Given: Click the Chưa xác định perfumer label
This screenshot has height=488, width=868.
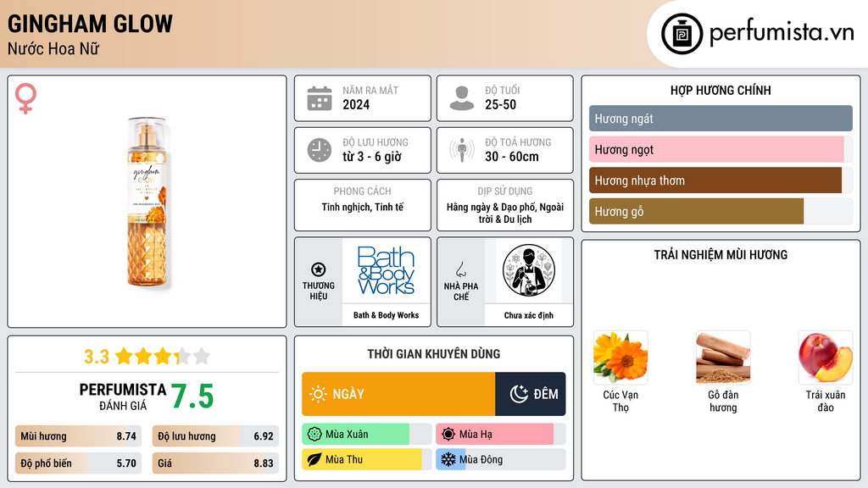Looking at the screenshot, I should click(x=529, y=315).
